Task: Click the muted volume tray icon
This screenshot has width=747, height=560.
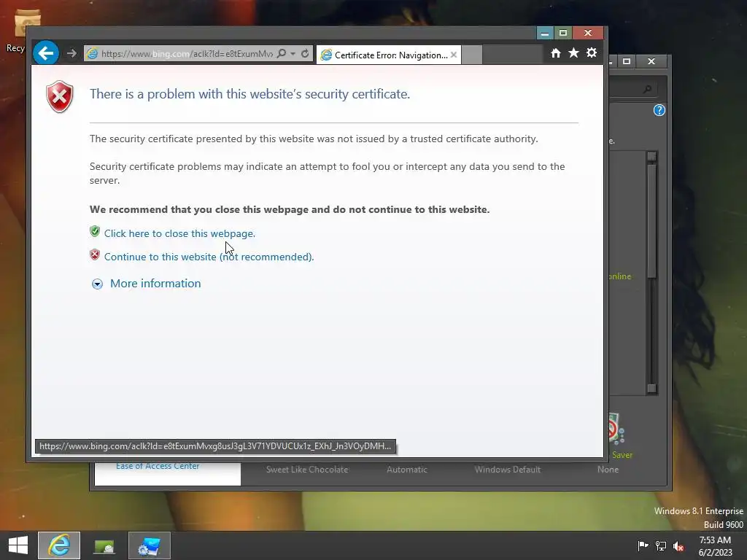Action: pyautogui.click(x=678, y=546)
